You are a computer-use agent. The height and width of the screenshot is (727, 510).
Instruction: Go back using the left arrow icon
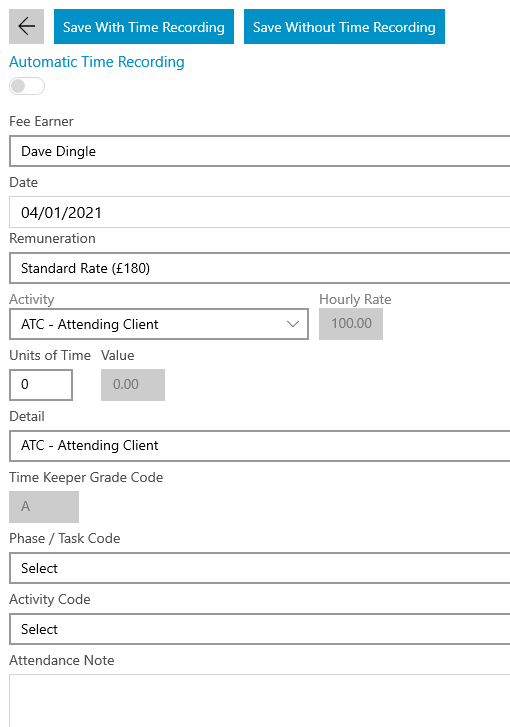tap(26, 26)
